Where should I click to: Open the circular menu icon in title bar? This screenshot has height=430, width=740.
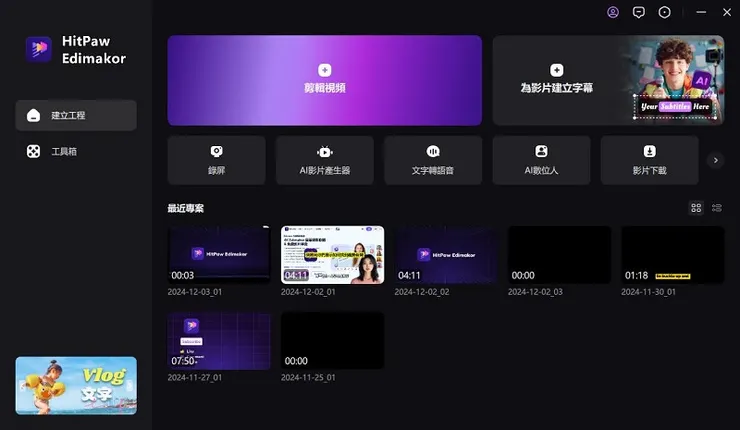pos(664,12)
